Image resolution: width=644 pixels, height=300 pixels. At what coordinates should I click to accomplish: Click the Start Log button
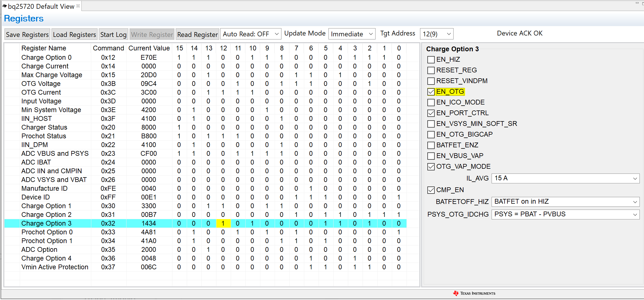(113, 34)
